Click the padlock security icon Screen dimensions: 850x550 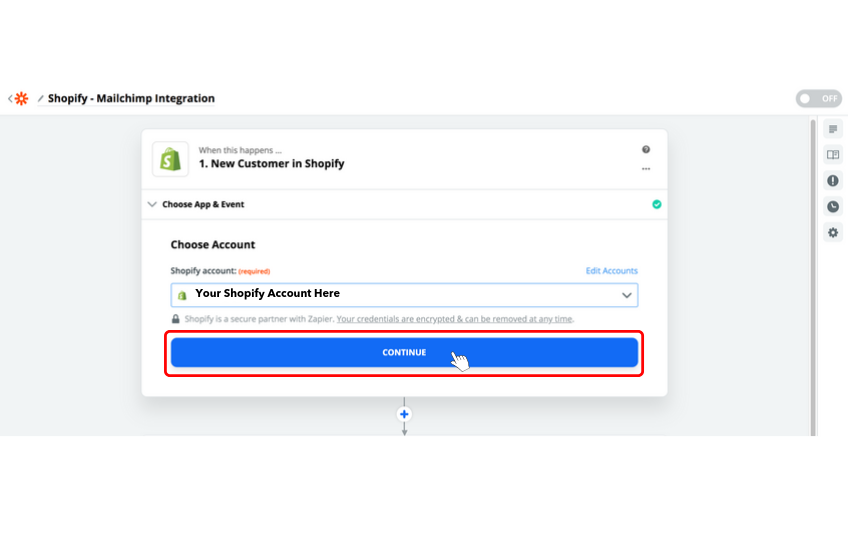(x=176, y=319)
